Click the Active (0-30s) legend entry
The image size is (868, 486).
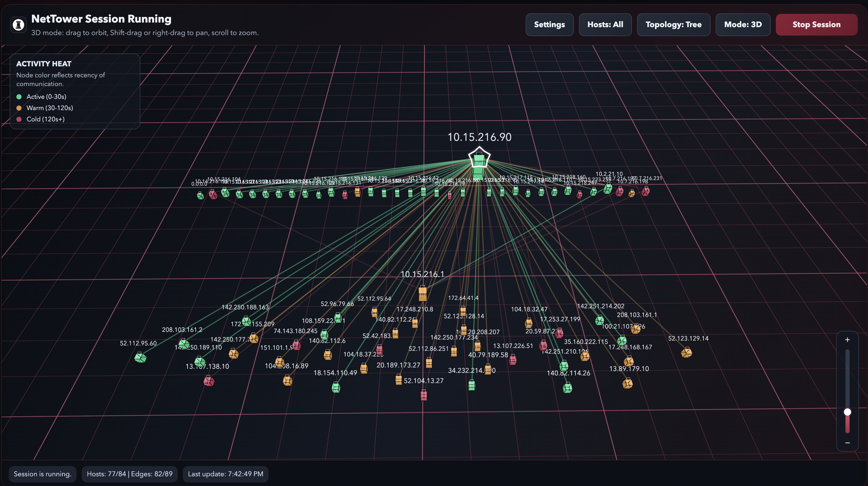(46, 97)
